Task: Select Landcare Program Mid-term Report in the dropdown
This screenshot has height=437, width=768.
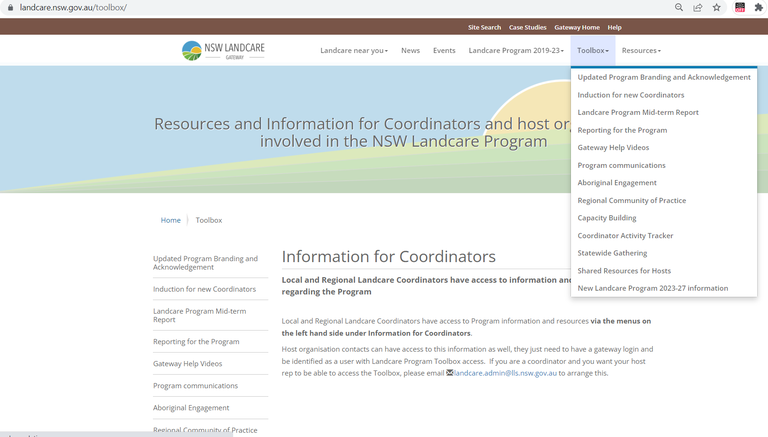Action: 638,112
